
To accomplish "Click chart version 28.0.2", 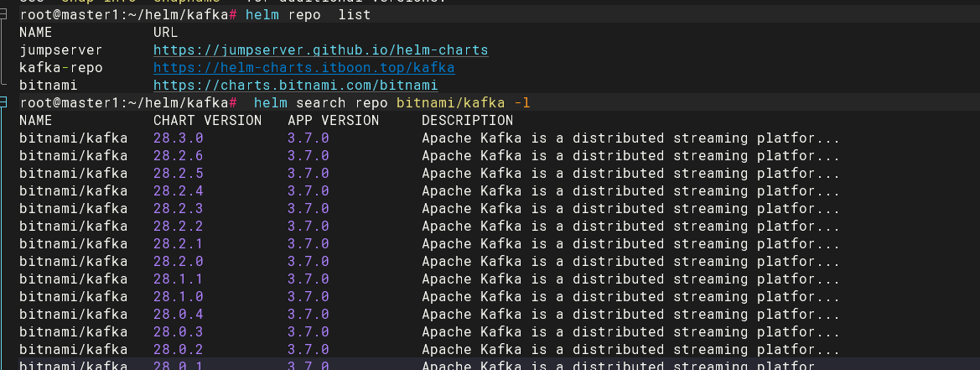I will click(x=178, y=349).
